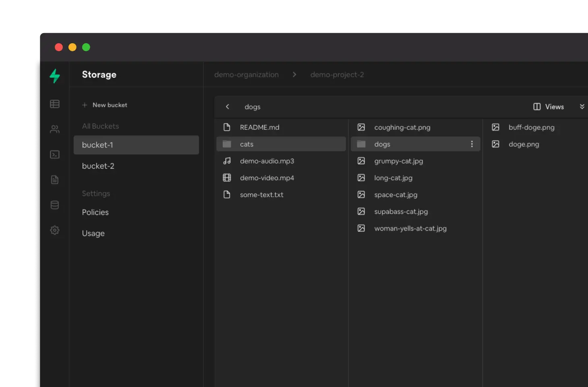
Task: Select bucket-2 in the sidebar
Action: [98, 166]
